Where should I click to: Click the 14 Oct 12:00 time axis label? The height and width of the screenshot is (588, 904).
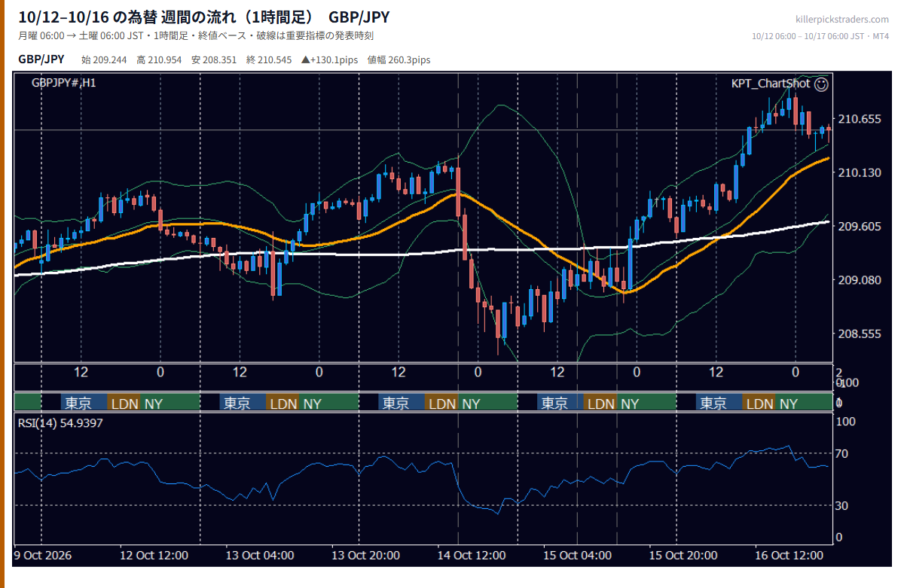(471, 555)
